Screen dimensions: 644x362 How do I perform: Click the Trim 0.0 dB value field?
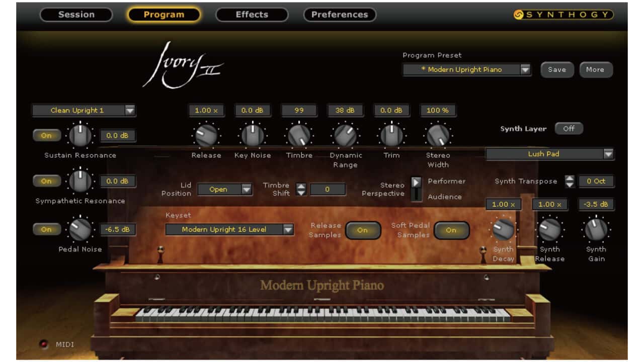[391, 110]
